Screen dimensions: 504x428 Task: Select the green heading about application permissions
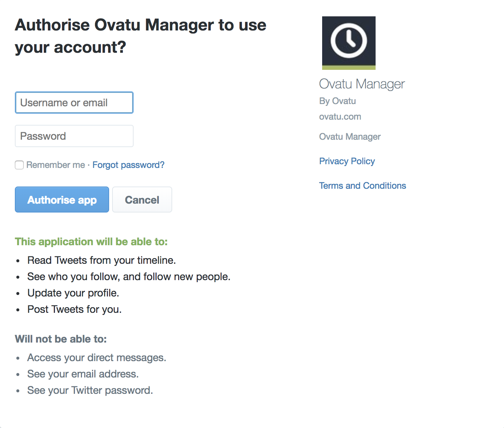point(91,241)
